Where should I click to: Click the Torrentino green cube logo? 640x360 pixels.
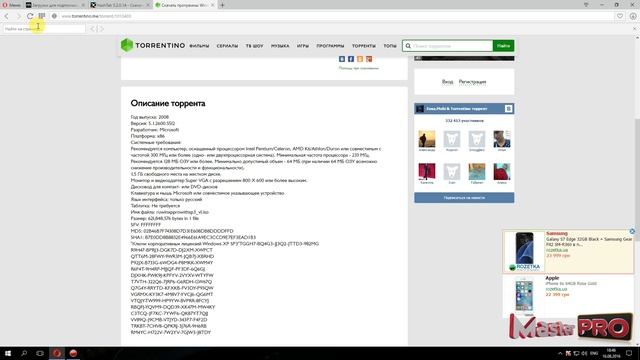coord(127,45)
